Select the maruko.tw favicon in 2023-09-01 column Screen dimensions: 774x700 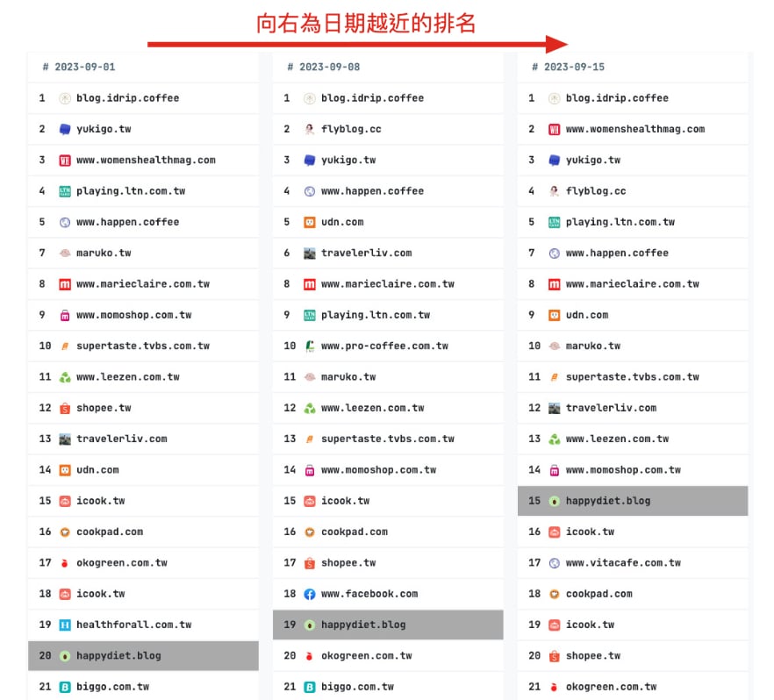65,253
